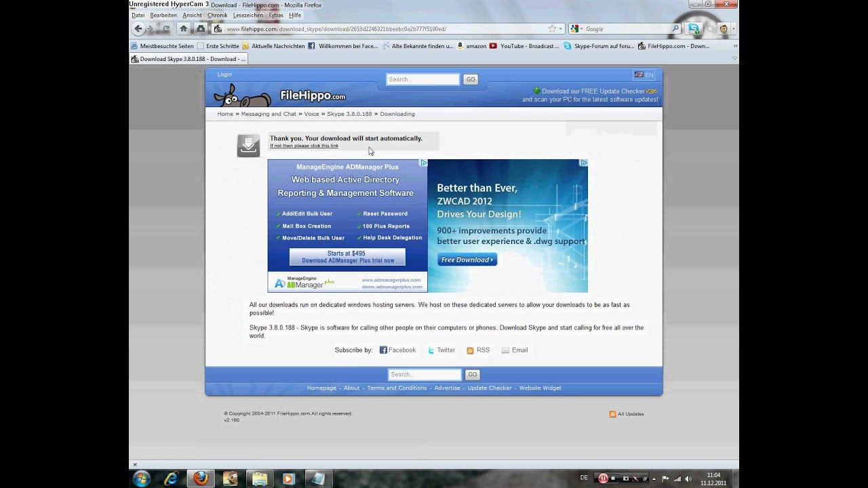Screen dimensions: 868x488
Task: Open the Chronik menu
Action: coord(218,15)
